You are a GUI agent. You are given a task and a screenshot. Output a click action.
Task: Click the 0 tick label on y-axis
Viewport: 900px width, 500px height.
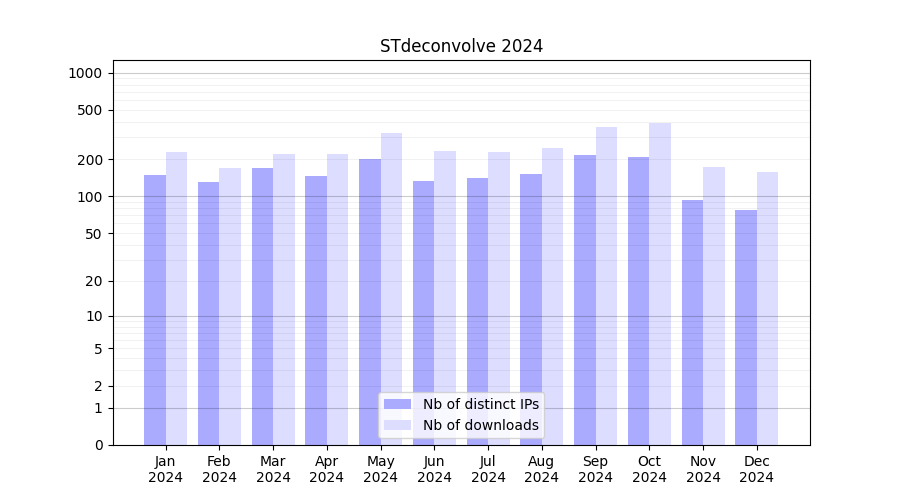pos(98,445)
